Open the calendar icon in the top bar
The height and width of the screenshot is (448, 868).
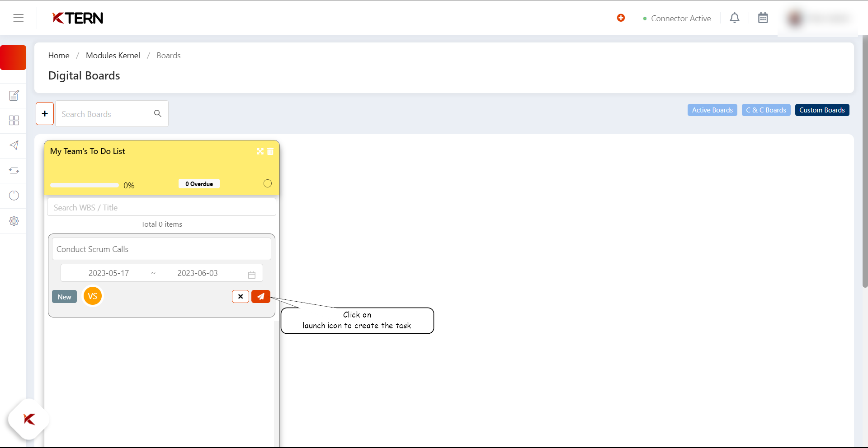[763, 18]
